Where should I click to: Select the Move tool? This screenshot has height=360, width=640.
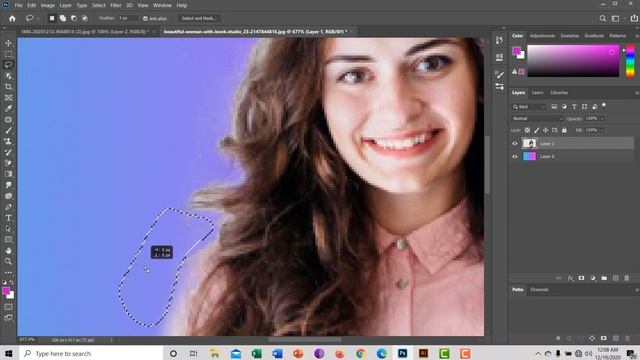click(8, 43)
